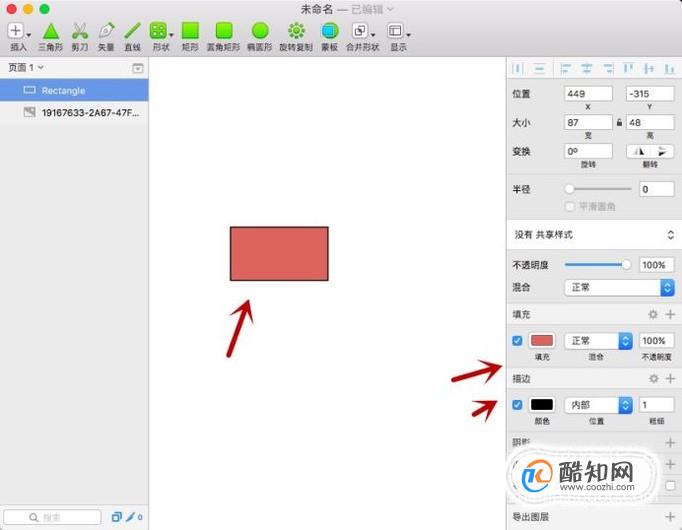Select the 矢量 vector pen tool
The width and height of the screenshot is (682, 530).
107,31
